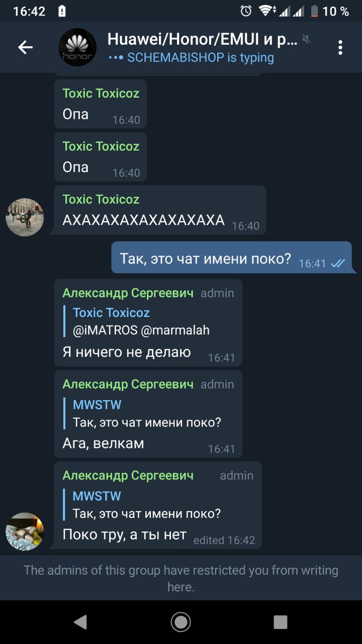The height and width of the screenshot is (644, 362).
Task: Tap the Android home circle button
Action: point(181,622)
